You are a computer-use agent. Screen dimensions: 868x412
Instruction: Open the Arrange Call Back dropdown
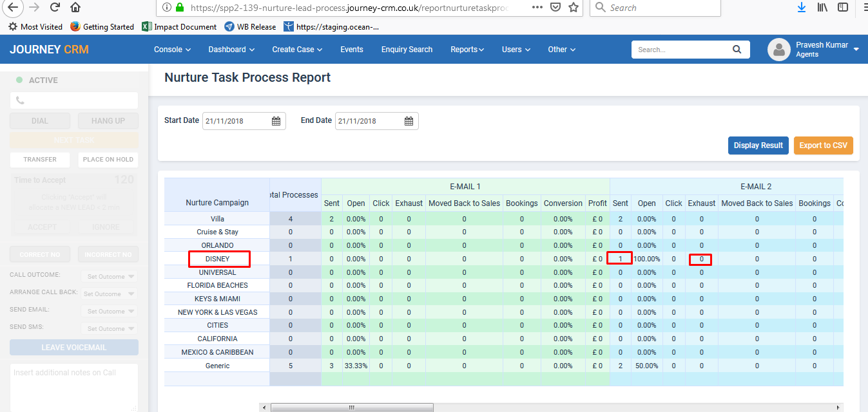pos(109,294)
